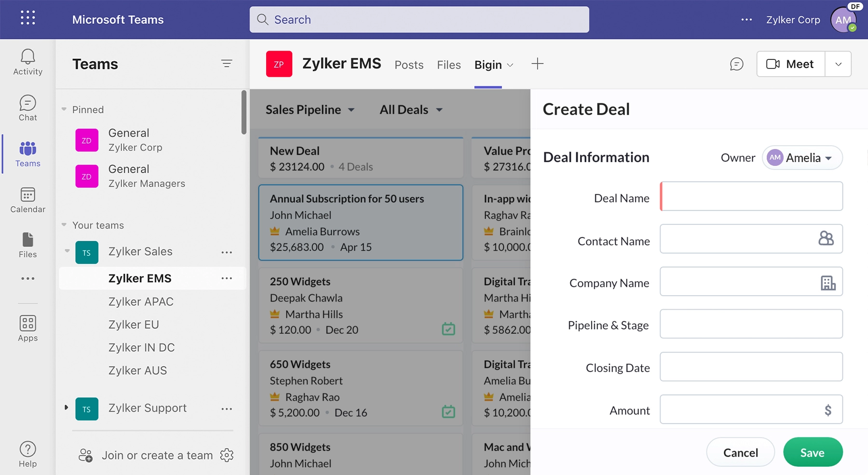The image size is (868, 475).
Task: Select the Zylker EMS channel
Action: 152,278
